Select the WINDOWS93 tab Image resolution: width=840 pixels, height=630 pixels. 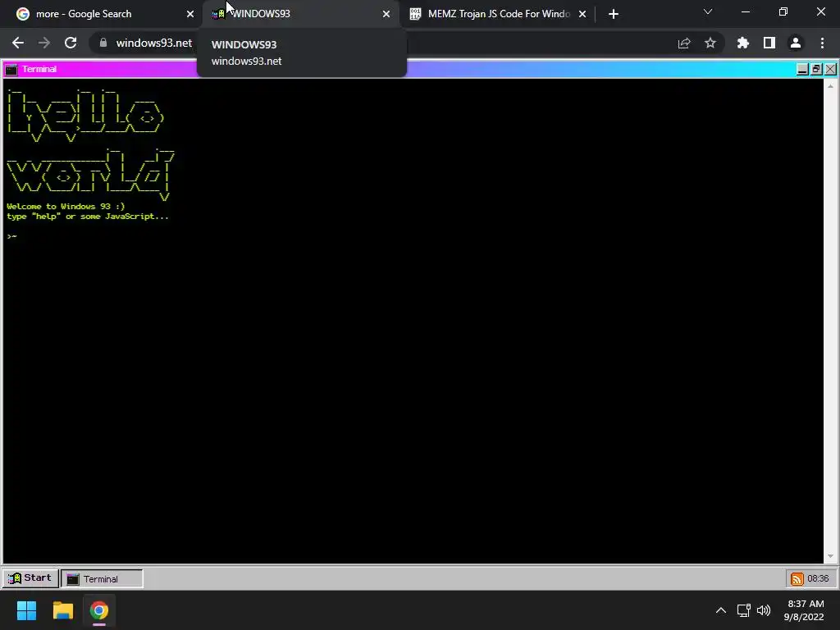click(300, 14)
